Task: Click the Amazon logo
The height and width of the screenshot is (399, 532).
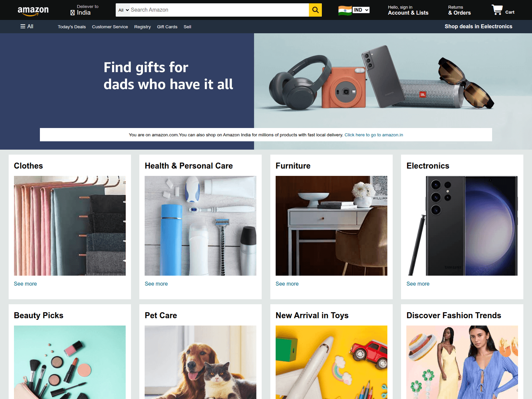Action: pos(33,11)
